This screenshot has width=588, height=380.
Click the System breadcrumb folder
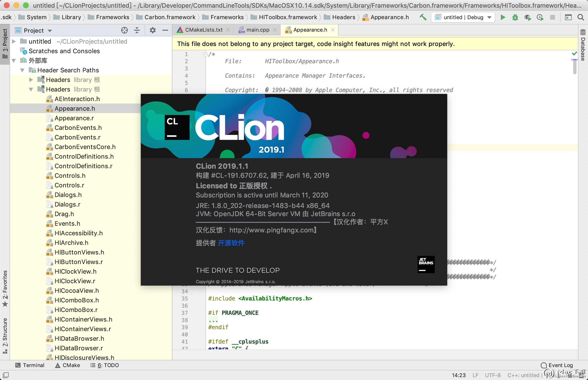[32, 17]
